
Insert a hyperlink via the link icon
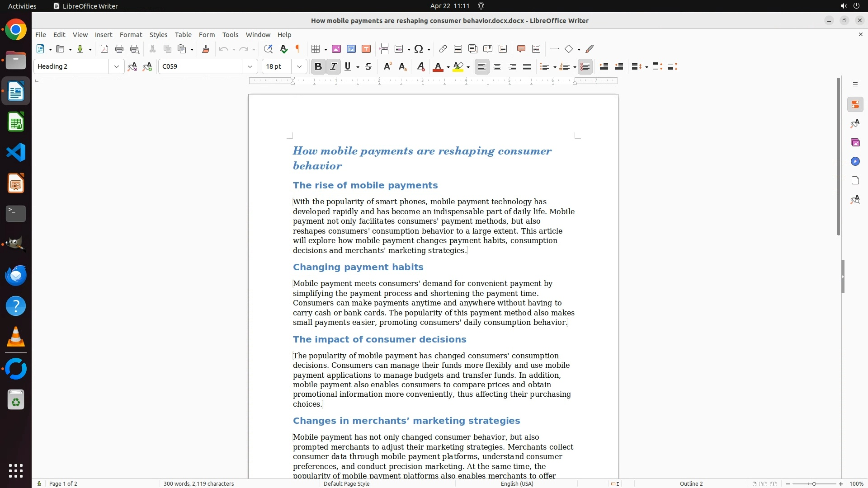pos(443,49)
